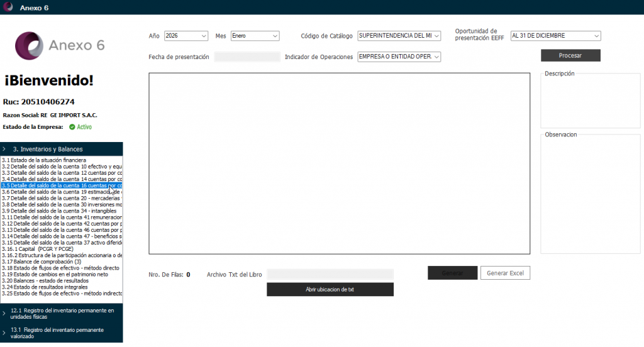Select 3.12 Detalle del saldo cuenta 42
The image size is (644, 347).
(x=62, y=224)
